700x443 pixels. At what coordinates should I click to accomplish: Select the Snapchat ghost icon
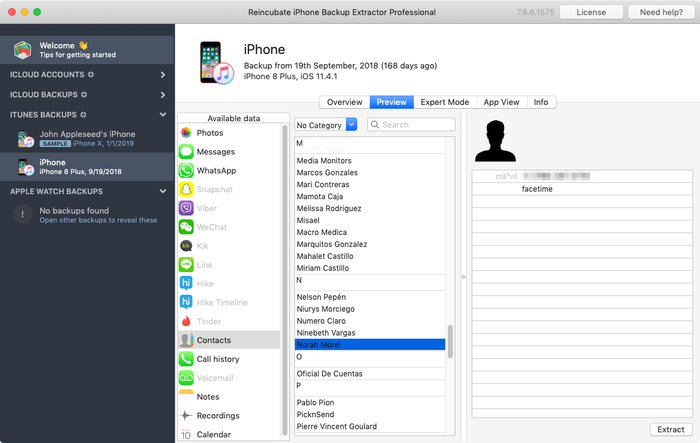click(x=186, y=189)
